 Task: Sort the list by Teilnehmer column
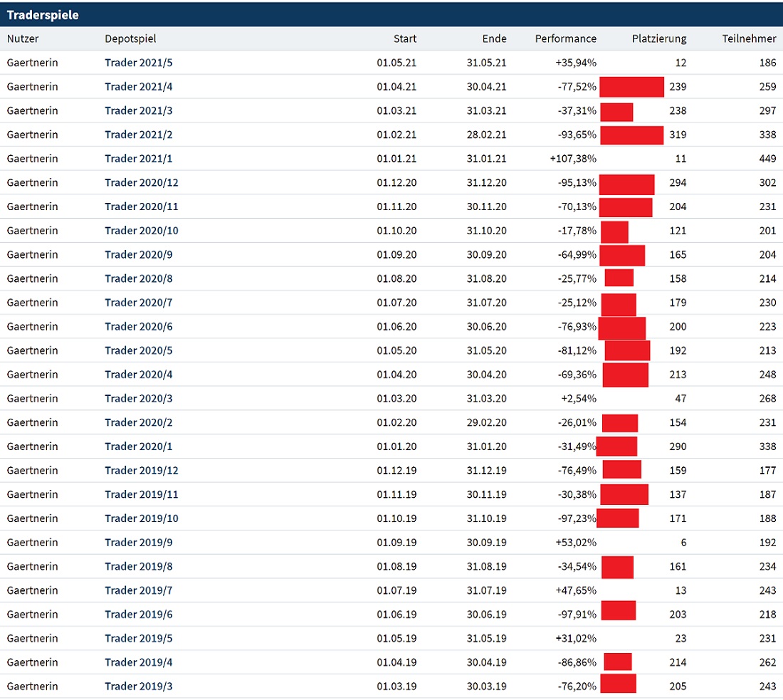[x=750, y=38]
